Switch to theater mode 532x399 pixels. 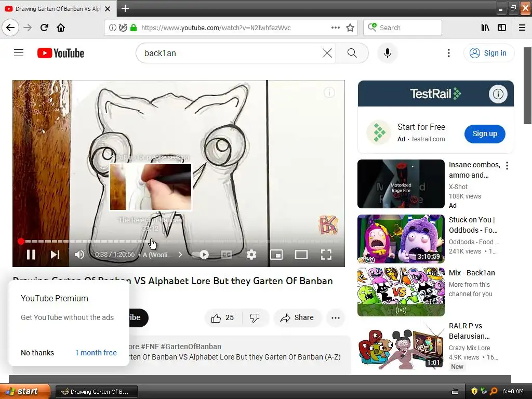(x=301, y=255)
